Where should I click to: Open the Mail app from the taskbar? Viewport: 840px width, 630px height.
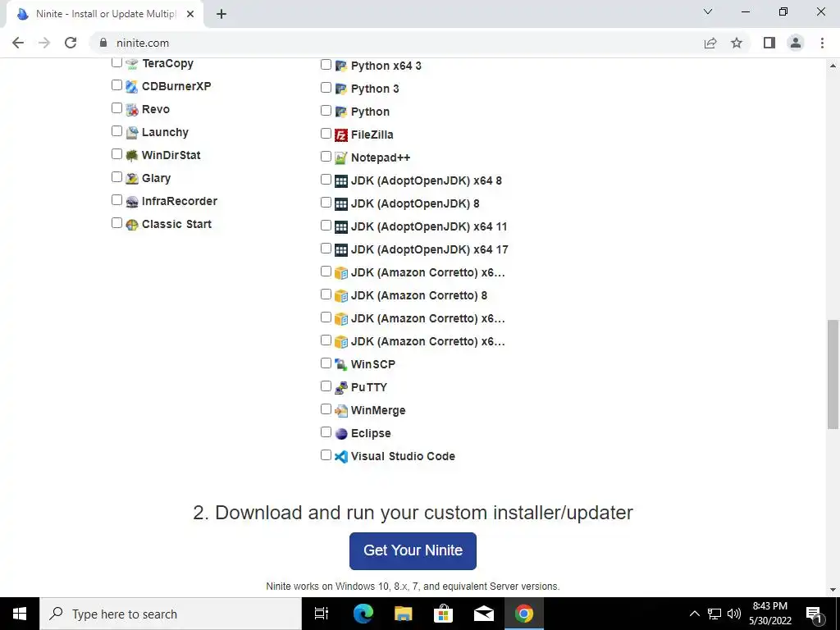point(484,614)
